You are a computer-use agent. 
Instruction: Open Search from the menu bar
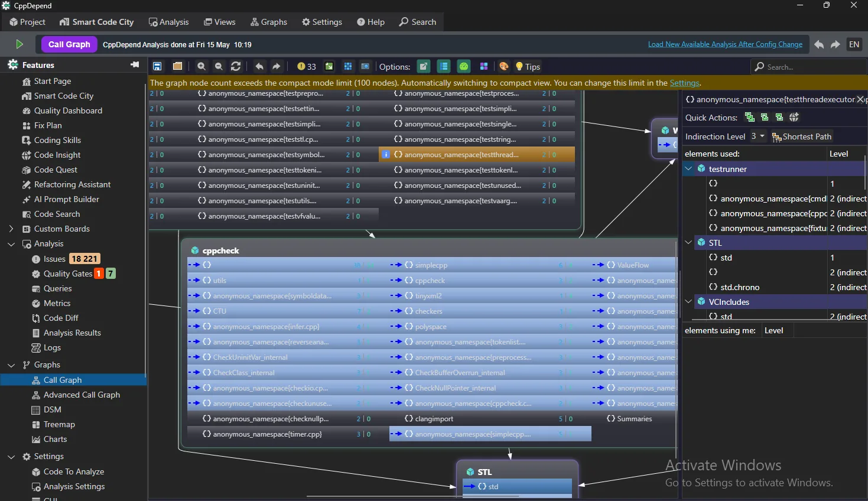pyautogui.click(x=418, y=22)
